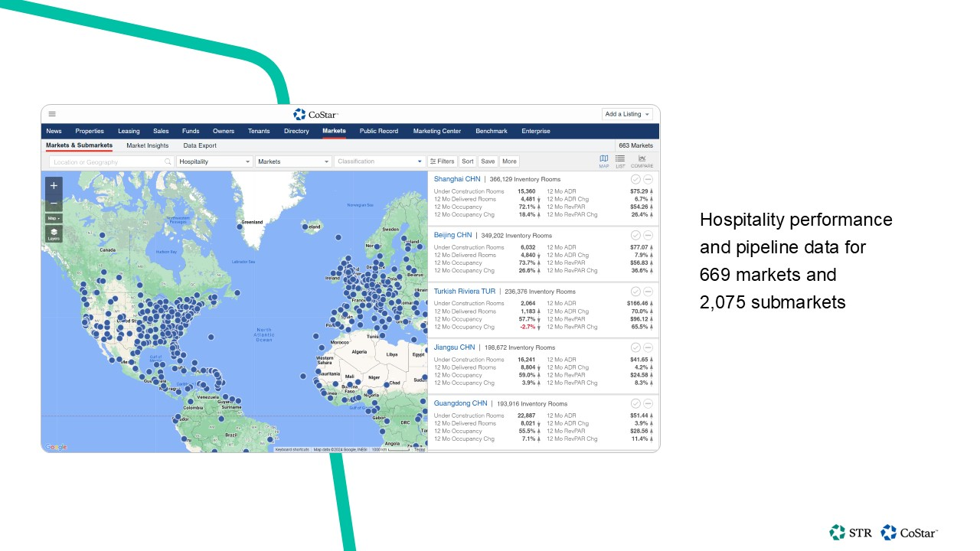Remove Guangdong CHN with minus icon
Screen dimensions: 980x551
648,403
